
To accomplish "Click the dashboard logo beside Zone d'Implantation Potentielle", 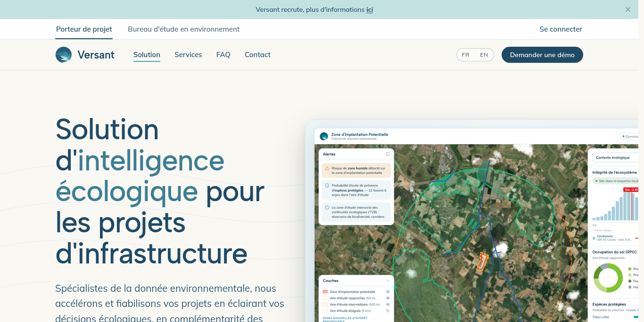I will [x=324, y=136].
